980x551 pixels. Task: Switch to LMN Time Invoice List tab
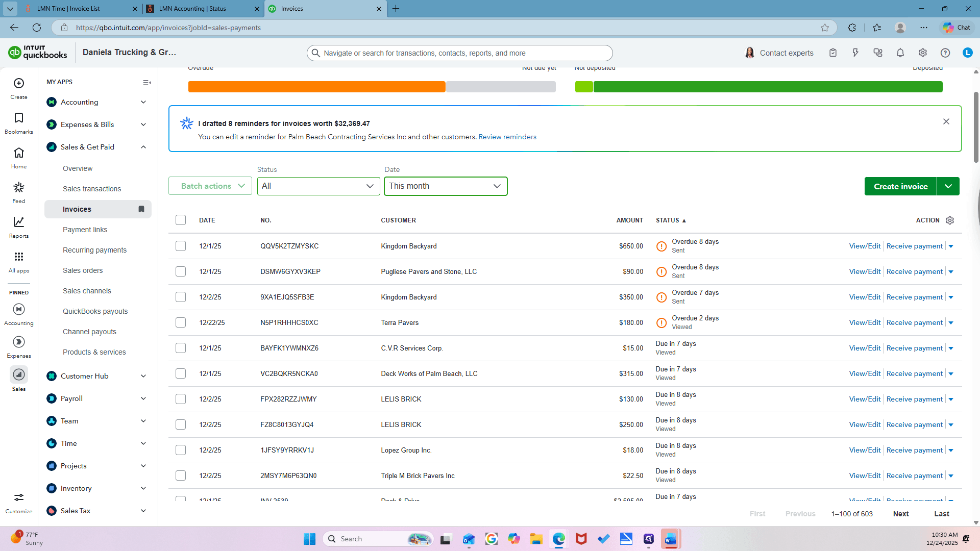pyautogui.click(x=81, y=9)
